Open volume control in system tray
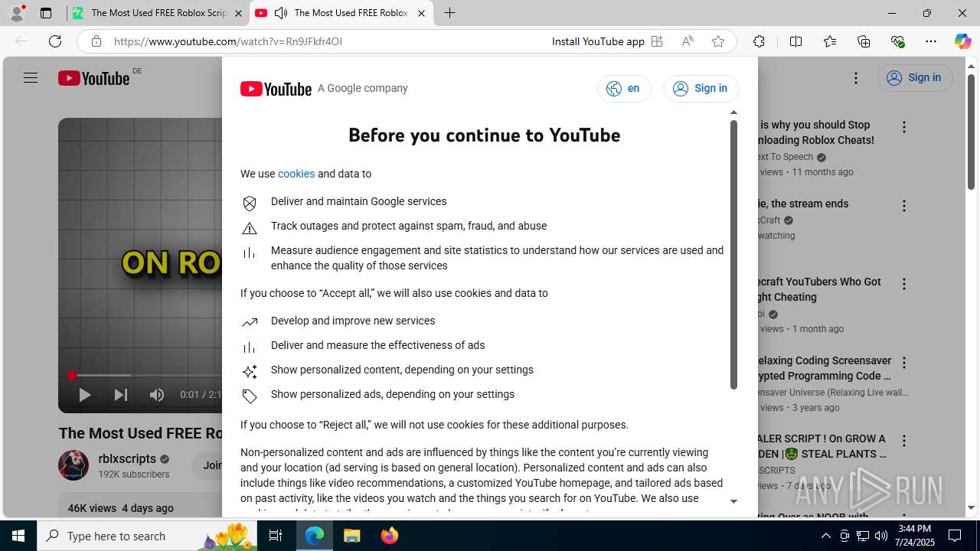The image size is (980, 551). click(880, 536)
